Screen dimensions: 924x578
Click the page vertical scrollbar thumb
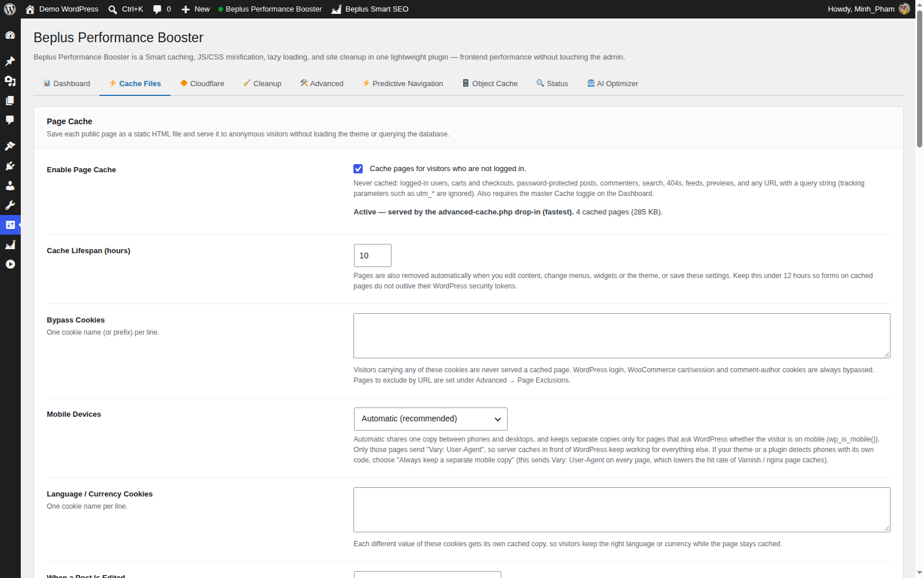pyautogui.click(x=919, y=78)
